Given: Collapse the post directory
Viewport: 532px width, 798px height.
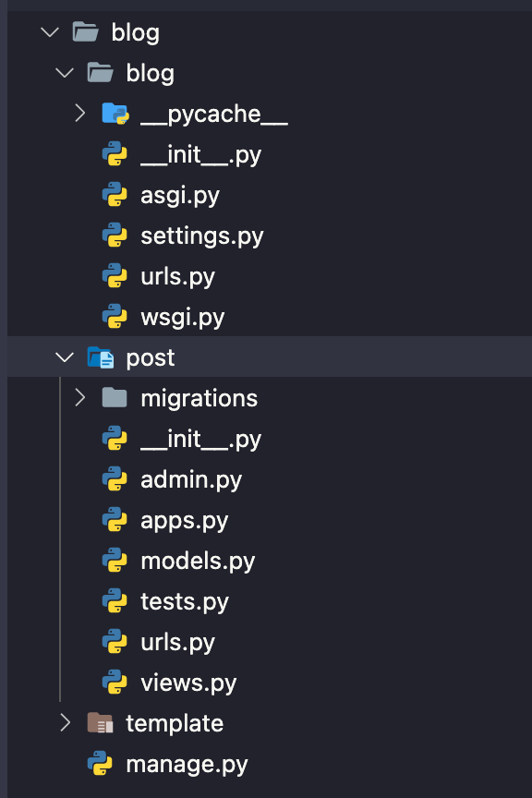Looking at the screenshot, I should coord(63,357).
